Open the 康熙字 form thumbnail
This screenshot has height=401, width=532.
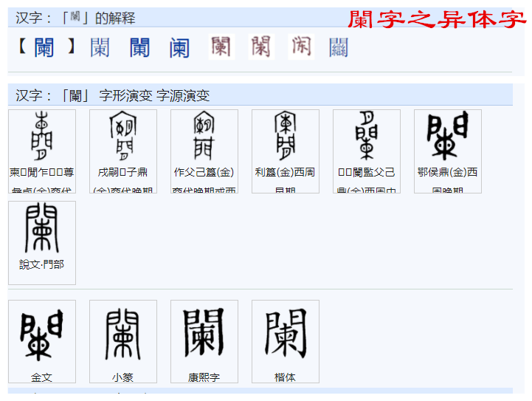pos(204,342)
